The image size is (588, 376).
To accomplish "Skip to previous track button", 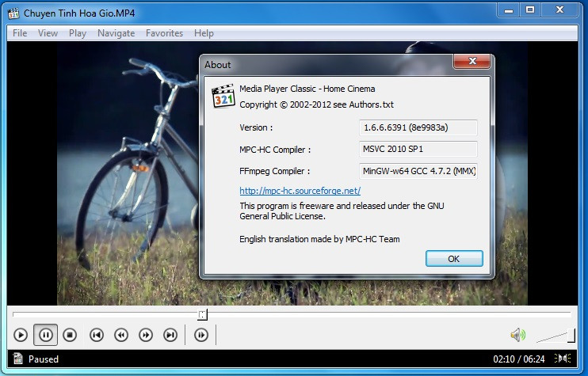I will (97, 335).
